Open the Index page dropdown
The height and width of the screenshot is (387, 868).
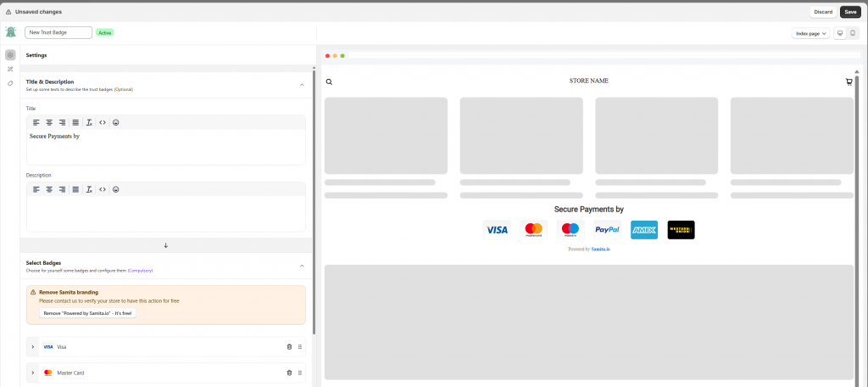(810, 33)
